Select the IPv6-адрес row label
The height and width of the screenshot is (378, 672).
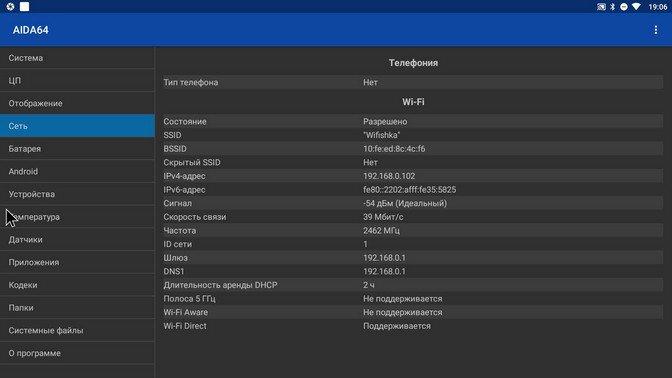pyautogui.click(x=184, y=190)
